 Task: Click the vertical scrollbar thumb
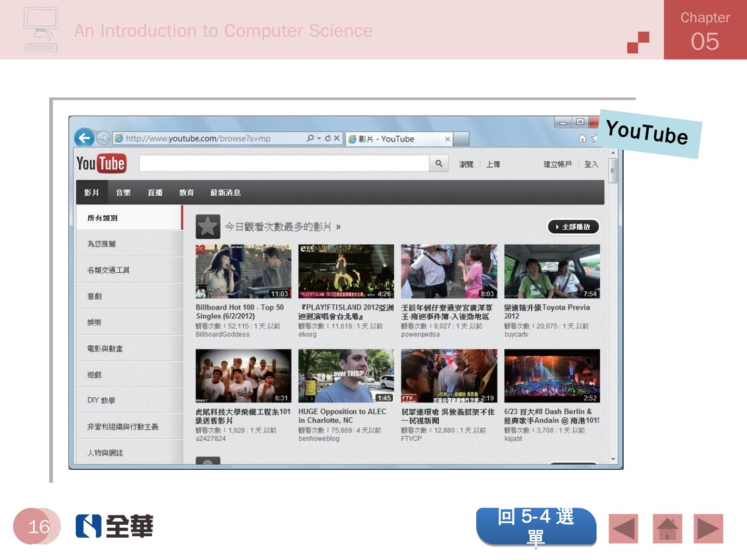click(613, 171)
